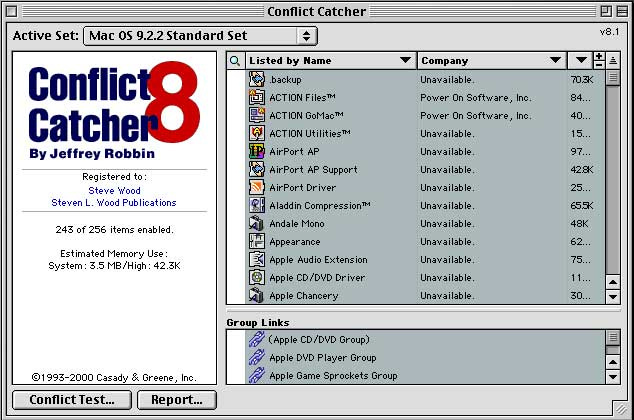The image size is (634, 420).
Task: Click the Steve Wood registered name
Action: [114, 190]
